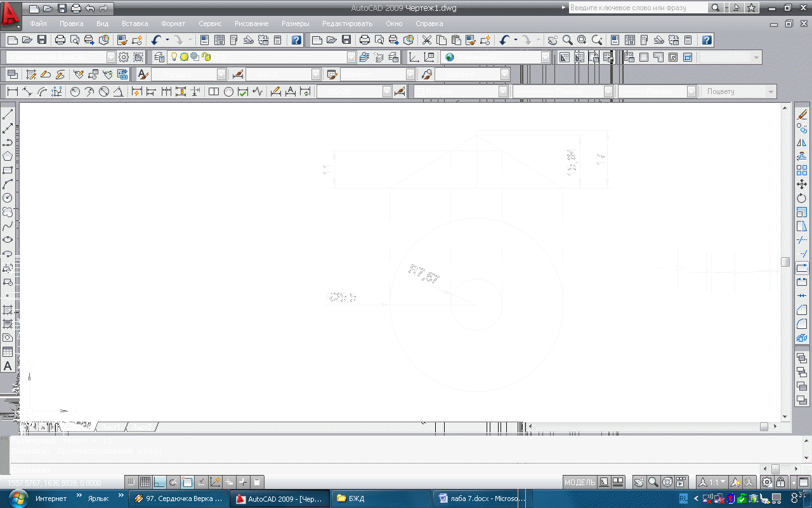The image size is (812, 508).
Task: Click the Paste clipboard icon
Action: (x=455, y=40)
